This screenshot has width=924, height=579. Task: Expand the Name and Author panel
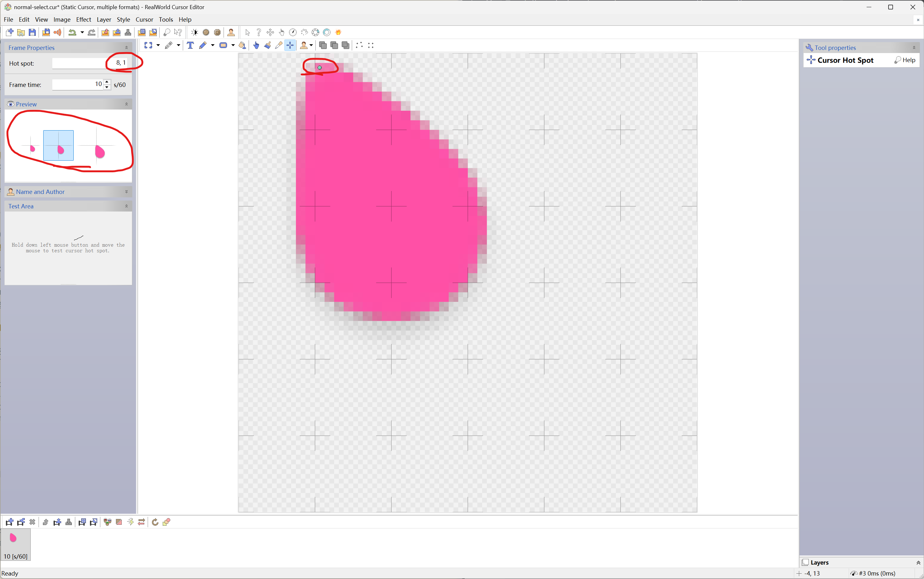coord(127,191)
